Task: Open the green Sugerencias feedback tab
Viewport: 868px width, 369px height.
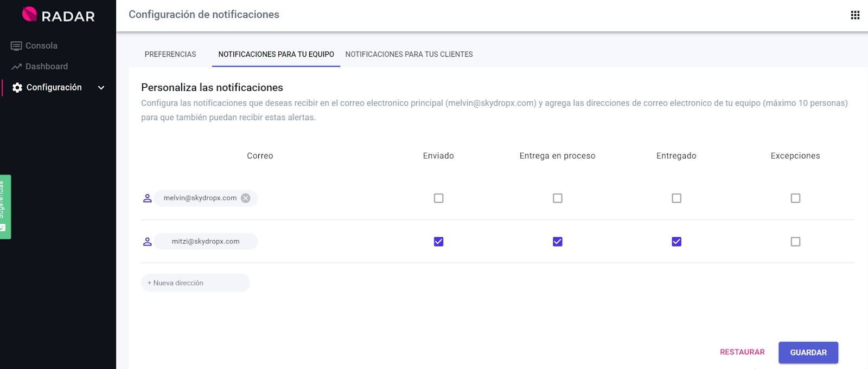Action: 5,206
